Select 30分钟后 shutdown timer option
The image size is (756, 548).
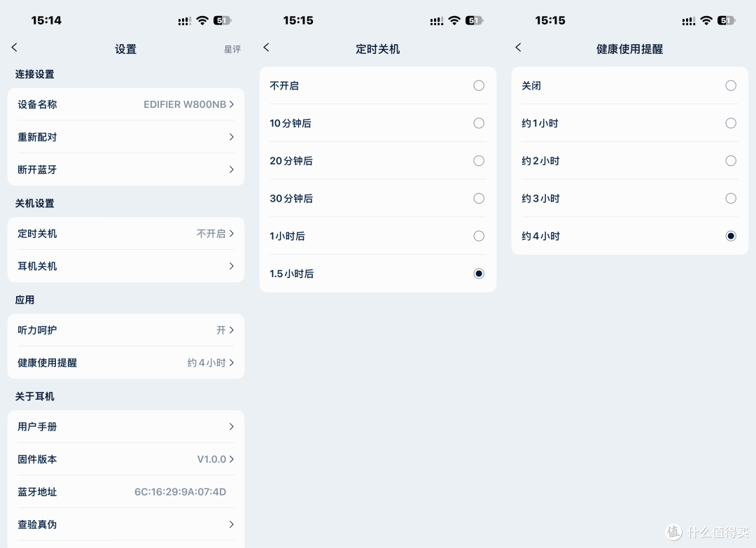pyautogui.click(x=479, y=199)
